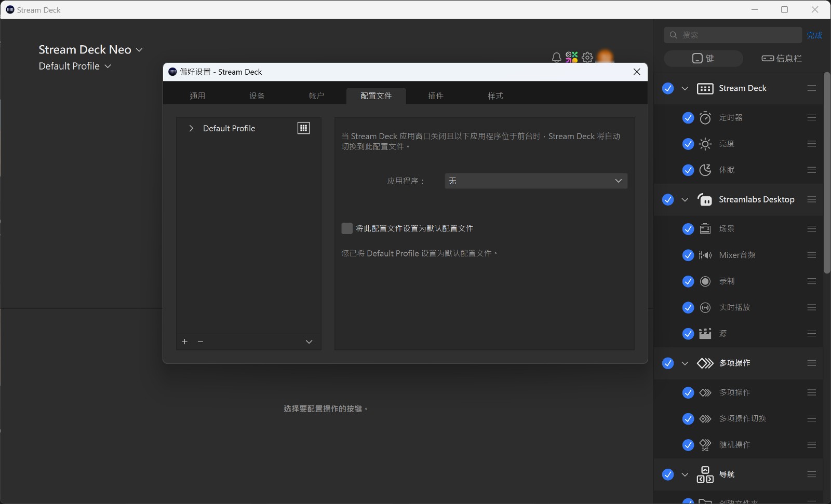Screen dimensions: 831x504
Task: Open preferences via the gear icon
Action: pos(587,57)
